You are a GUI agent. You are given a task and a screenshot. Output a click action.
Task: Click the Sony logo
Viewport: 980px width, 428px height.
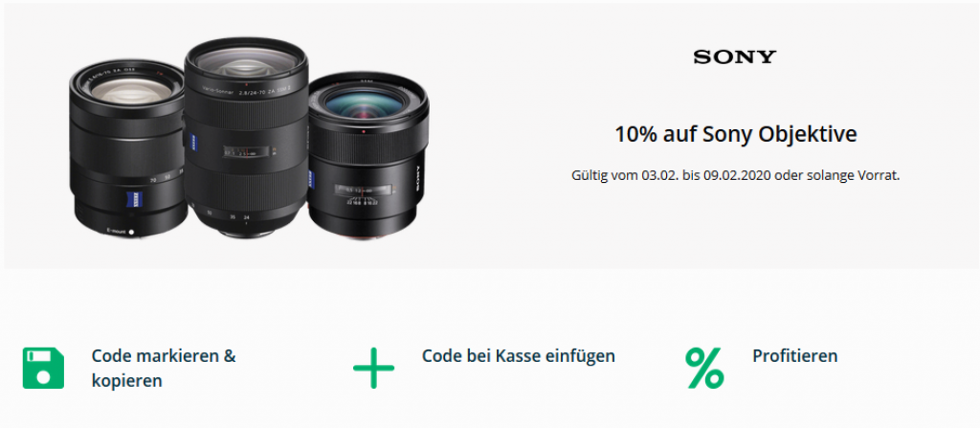click(734, 56)
